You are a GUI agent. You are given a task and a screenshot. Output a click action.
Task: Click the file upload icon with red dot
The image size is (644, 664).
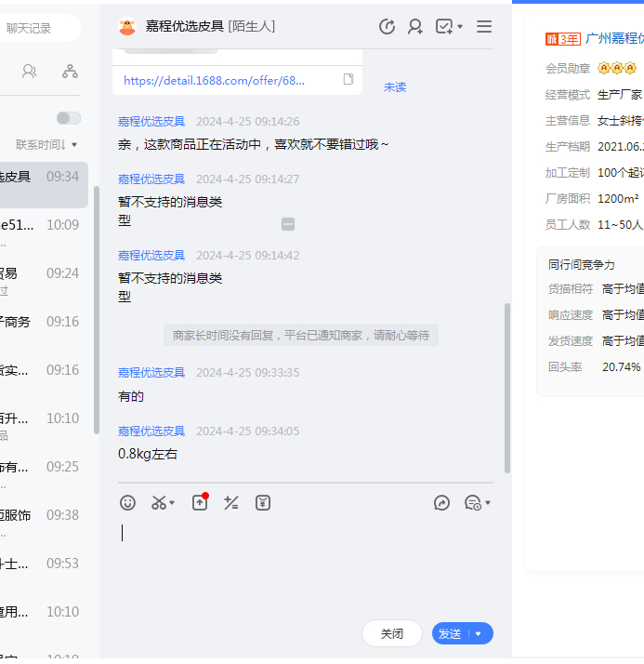[200, 502]
